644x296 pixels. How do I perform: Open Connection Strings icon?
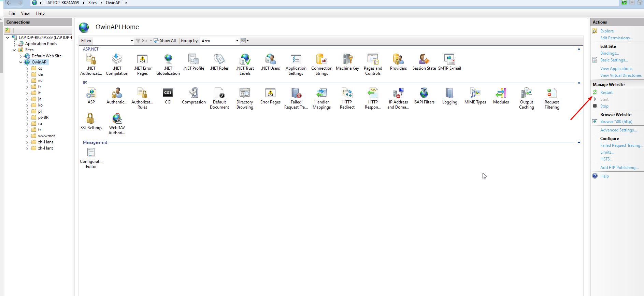coord(321,65)
